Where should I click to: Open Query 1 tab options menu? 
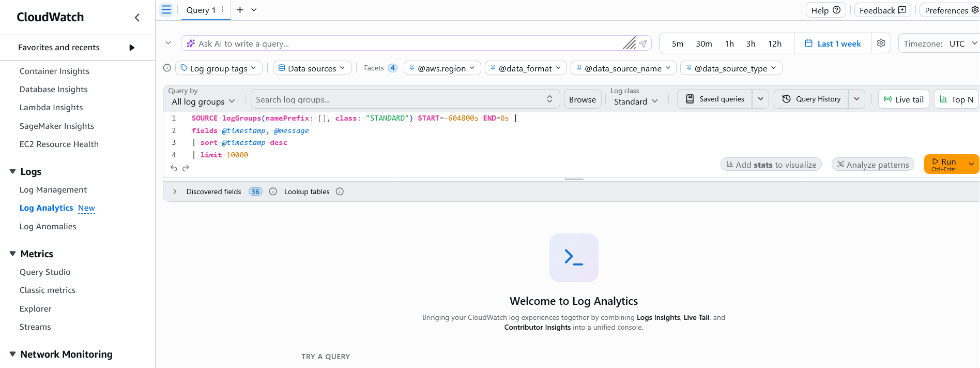223,10
